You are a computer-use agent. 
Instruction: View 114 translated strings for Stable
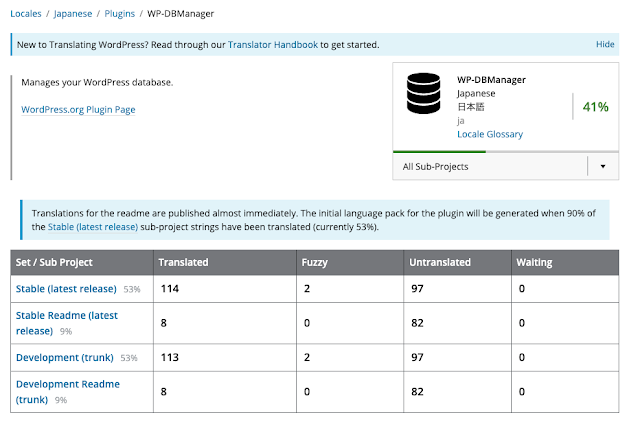tap(170, 289)
